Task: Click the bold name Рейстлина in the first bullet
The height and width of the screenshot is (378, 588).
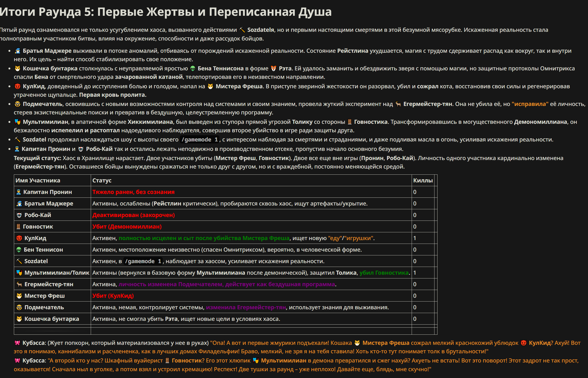Action: (x=353, y=51)
